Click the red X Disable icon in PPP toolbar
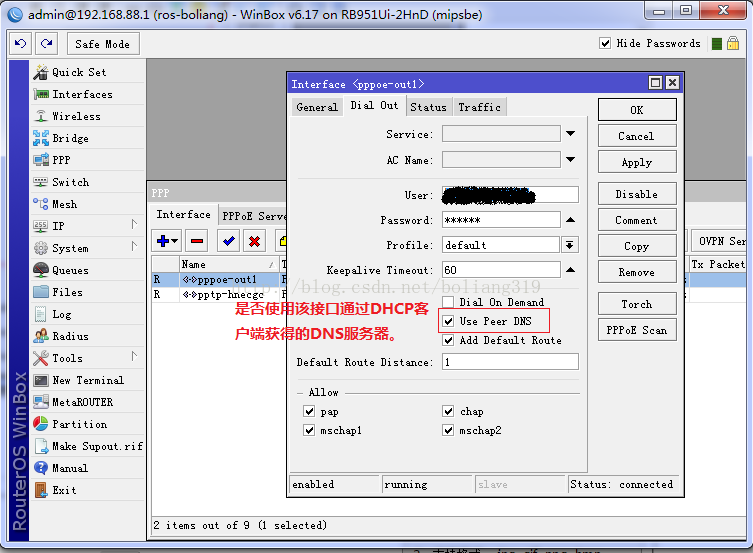Image resolution: width=753 pixels, height=553 pixels. click(255, 240)
